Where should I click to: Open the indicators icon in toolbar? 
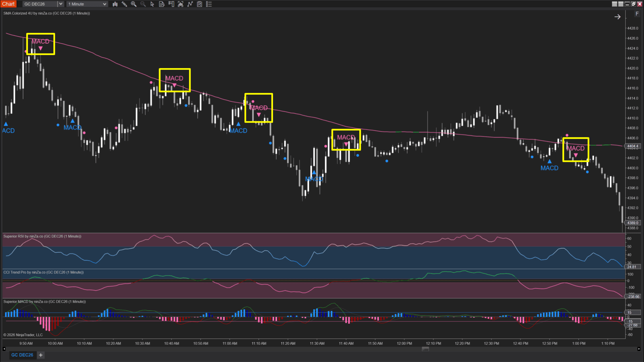click(180, 4)
